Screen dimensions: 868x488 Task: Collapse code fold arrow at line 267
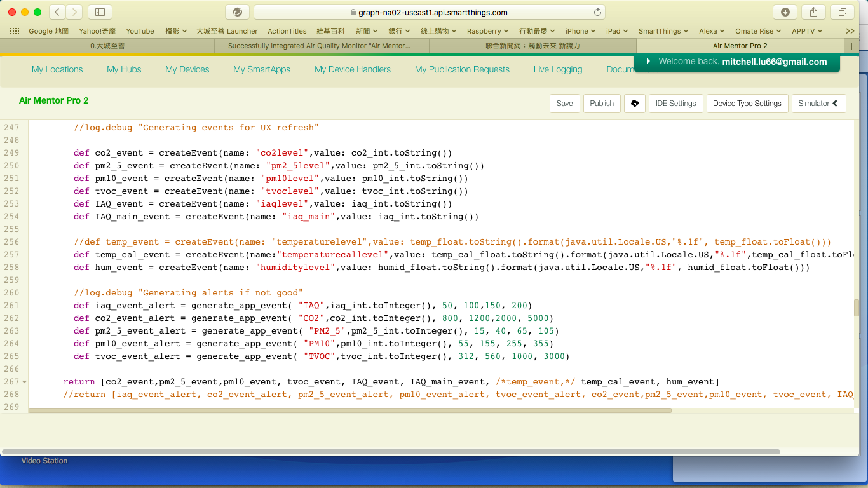[24, 382]
